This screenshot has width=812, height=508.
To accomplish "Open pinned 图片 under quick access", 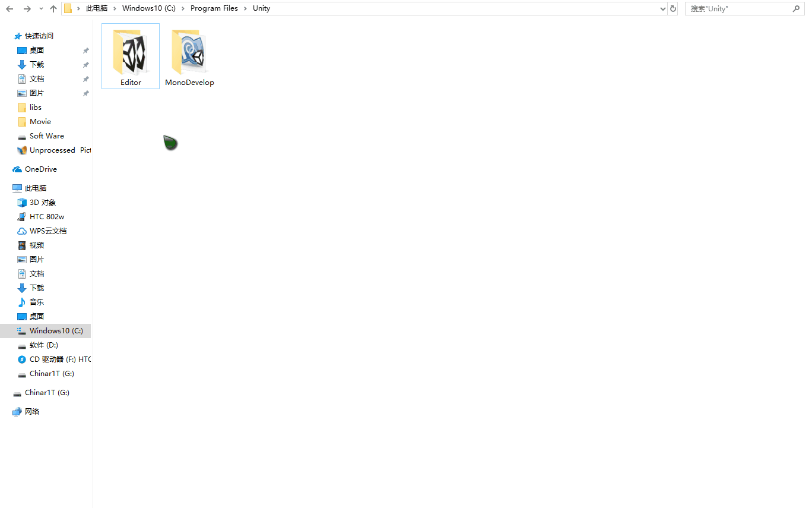I will point(37,93).
